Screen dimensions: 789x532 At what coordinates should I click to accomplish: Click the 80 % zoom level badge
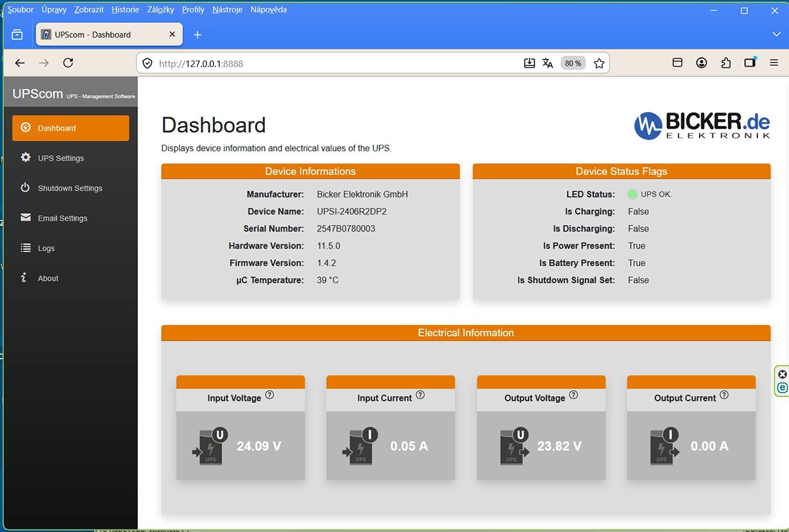point(573,63)
